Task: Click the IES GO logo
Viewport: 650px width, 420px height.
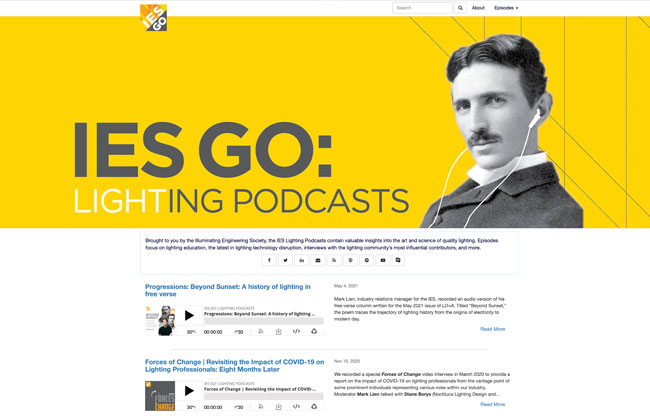Action: pyautogui.click(x=153, y=17)
